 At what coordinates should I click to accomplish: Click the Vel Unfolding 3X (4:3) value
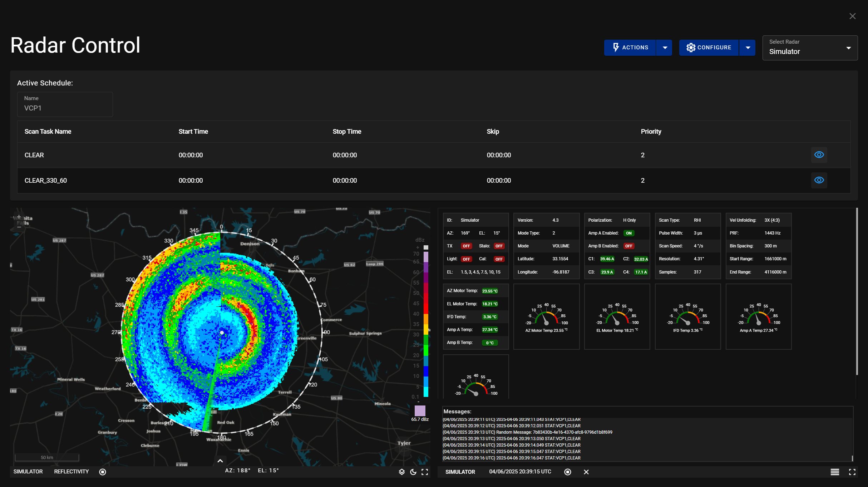[772, 220]
